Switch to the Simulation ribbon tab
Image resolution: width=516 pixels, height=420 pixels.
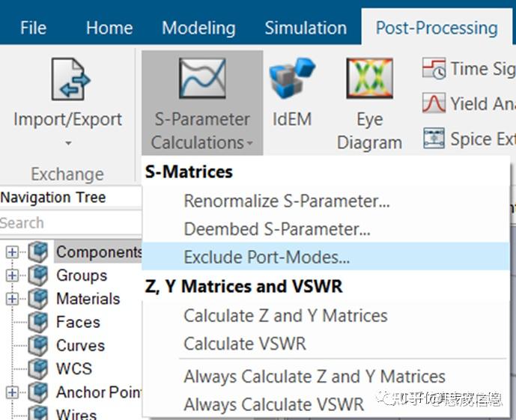pos(306,28)
